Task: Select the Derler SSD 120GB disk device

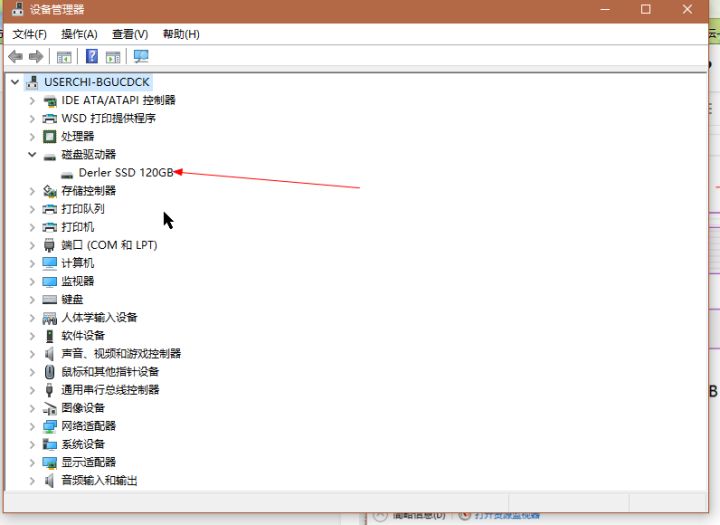Action: coord(125,172)
